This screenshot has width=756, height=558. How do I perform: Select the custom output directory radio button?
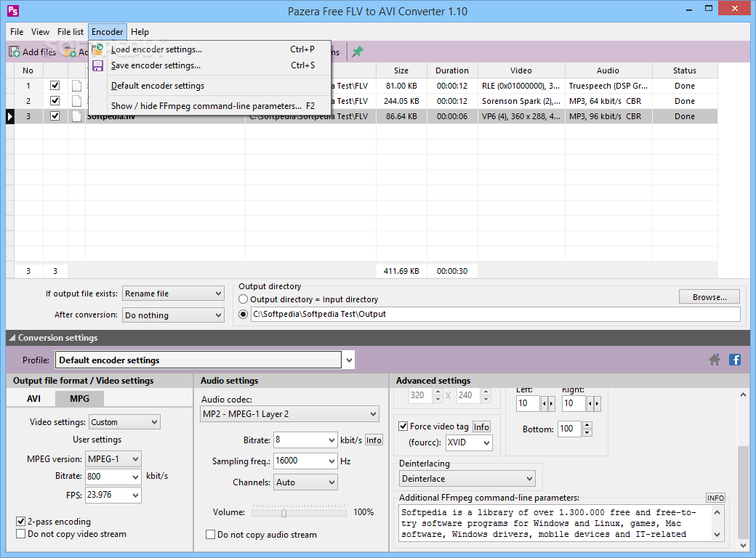tap(244, 314)
